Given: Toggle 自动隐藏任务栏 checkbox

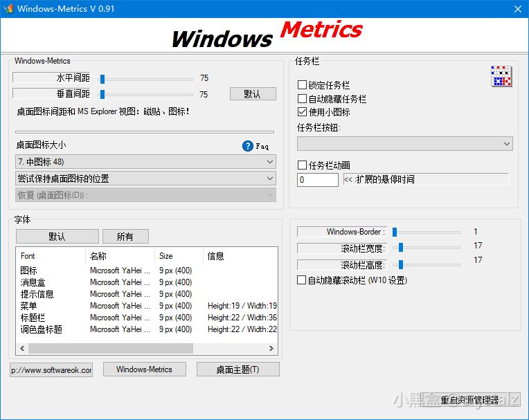Looking at the screenshot, I should coord(303,98).
